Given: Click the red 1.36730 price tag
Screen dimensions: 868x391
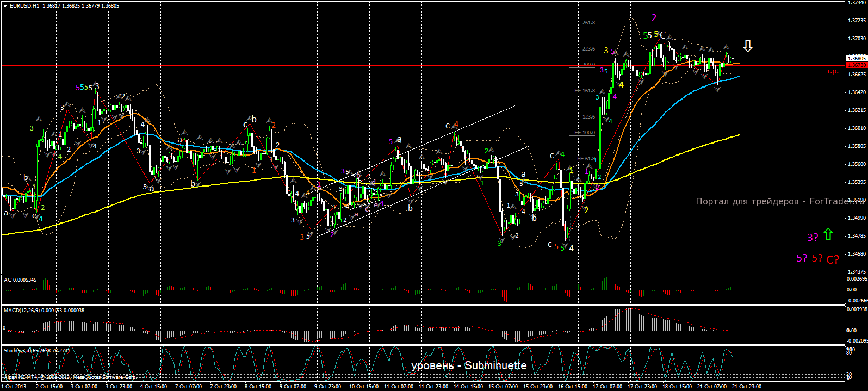Looking at the screenshot, I should point(856,65).
